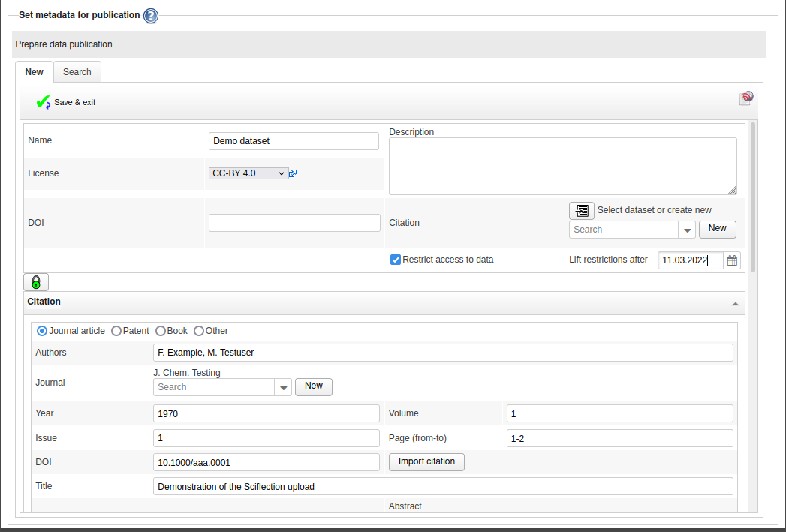Screen dimensions: 786x532
Task: Select the Patent radio button
Action: tap(116, 331)
